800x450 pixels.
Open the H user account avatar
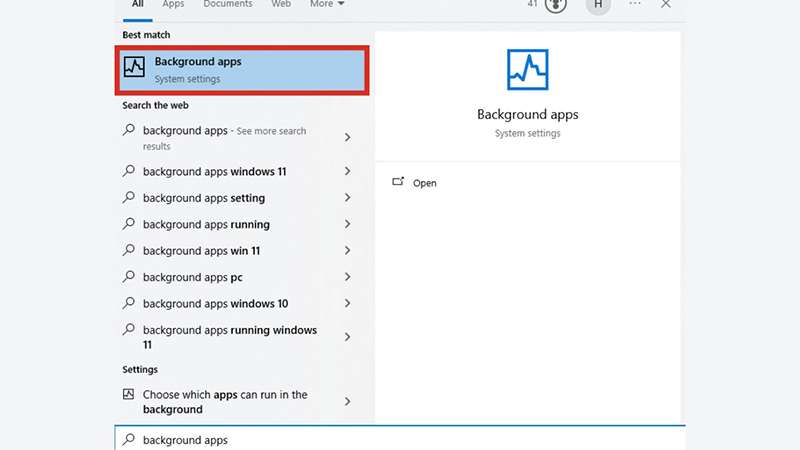point(598,5)
